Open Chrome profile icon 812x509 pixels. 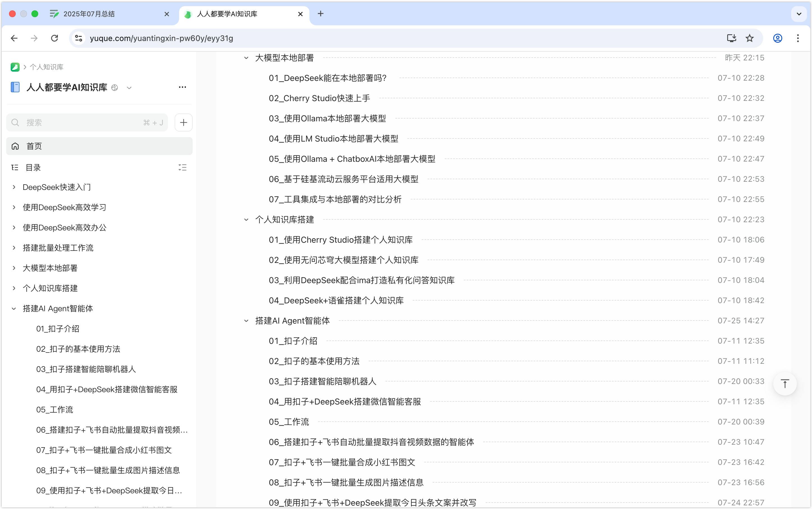(x=777, y=38)
